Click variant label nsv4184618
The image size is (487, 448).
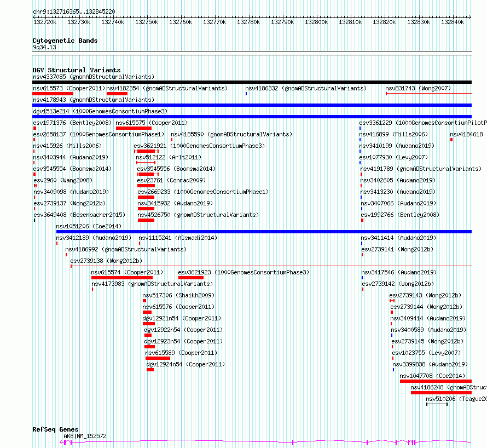[467, 134]
